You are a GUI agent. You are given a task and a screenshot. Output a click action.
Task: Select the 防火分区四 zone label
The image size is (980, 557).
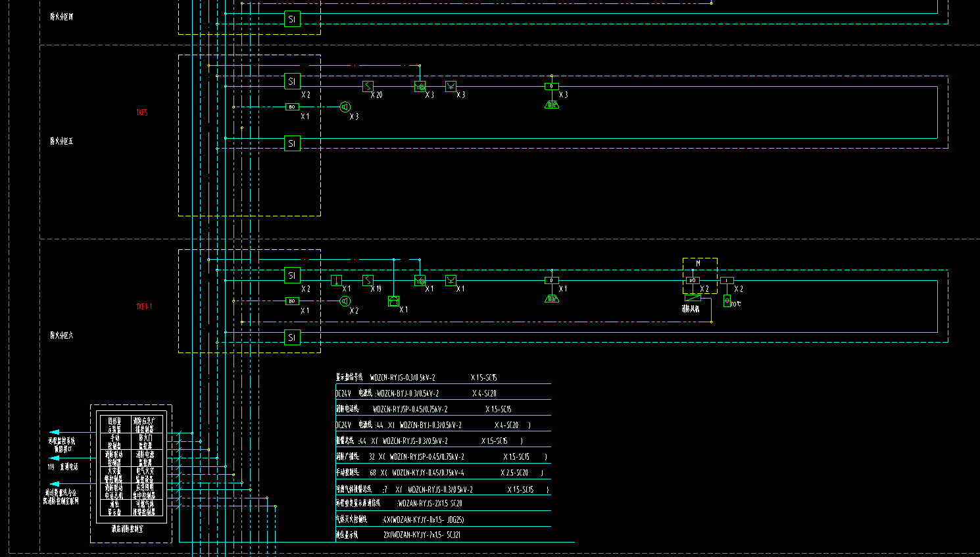click(62, 16)
